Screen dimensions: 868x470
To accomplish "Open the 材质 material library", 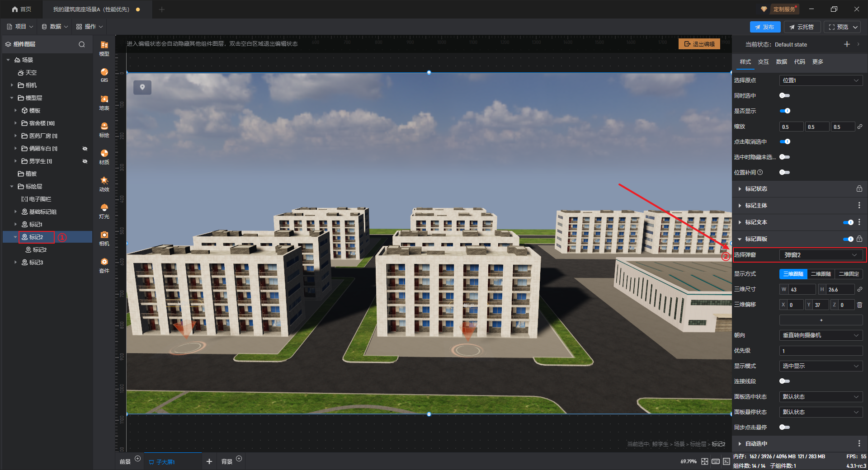I will [x=104, y=156].
